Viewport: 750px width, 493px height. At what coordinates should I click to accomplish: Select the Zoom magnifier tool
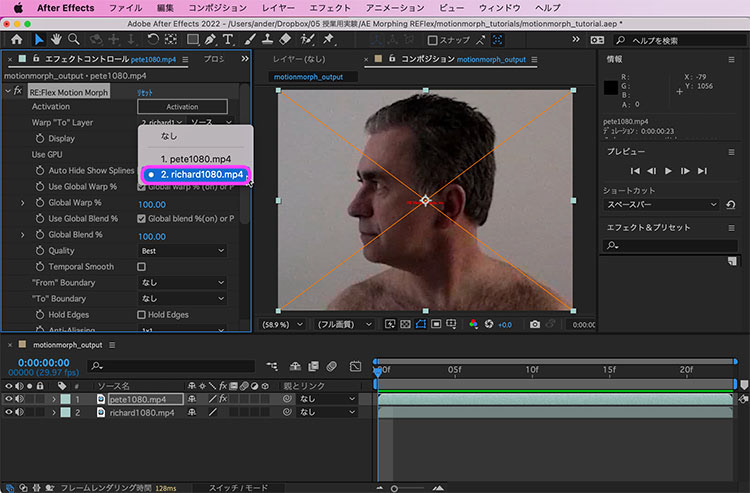pos(74,40)
